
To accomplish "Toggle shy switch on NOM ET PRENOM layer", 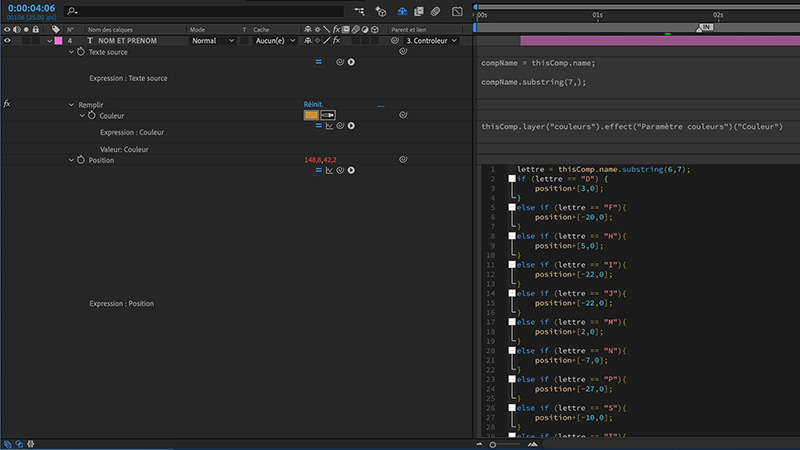I will click(308, 41).
